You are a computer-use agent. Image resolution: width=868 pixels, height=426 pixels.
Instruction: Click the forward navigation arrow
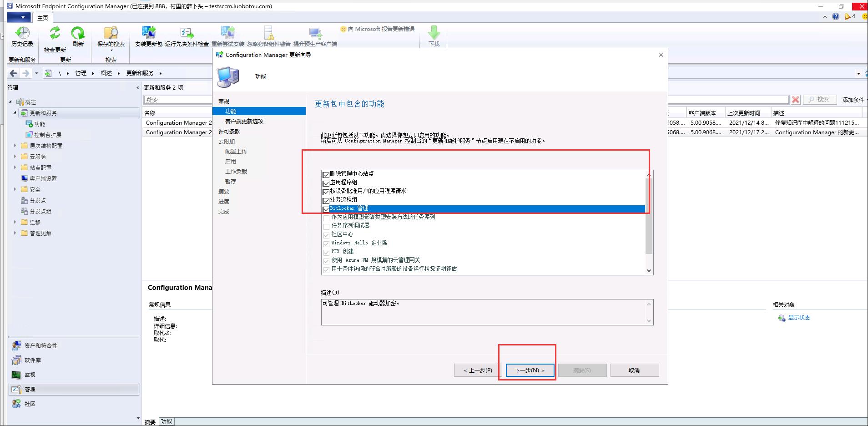click(x=26, y=73)
